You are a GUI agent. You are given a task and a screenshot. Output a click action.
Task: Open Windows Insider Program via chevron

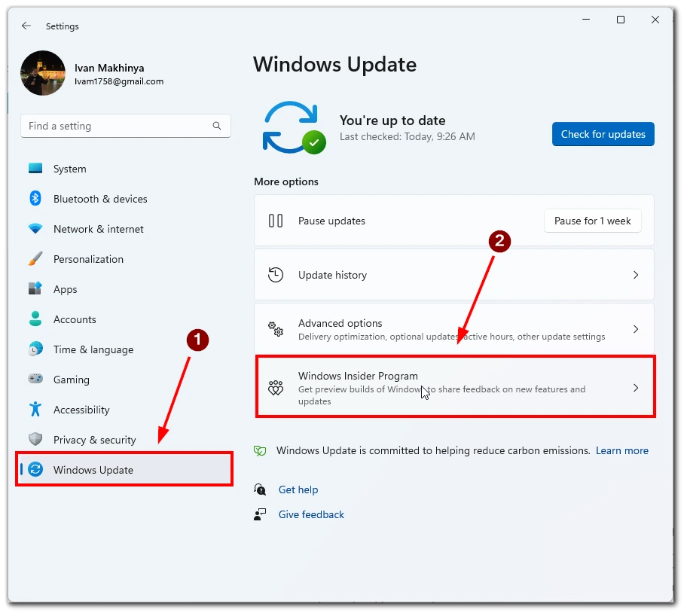tap(636, 388)
